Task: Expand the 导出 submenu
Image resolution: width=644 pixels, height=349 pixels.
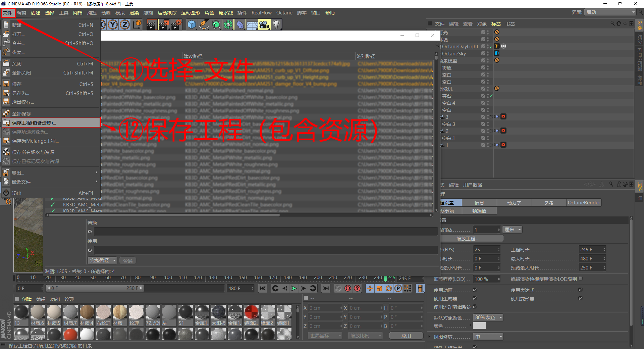Action: click(x=50, y=173)
